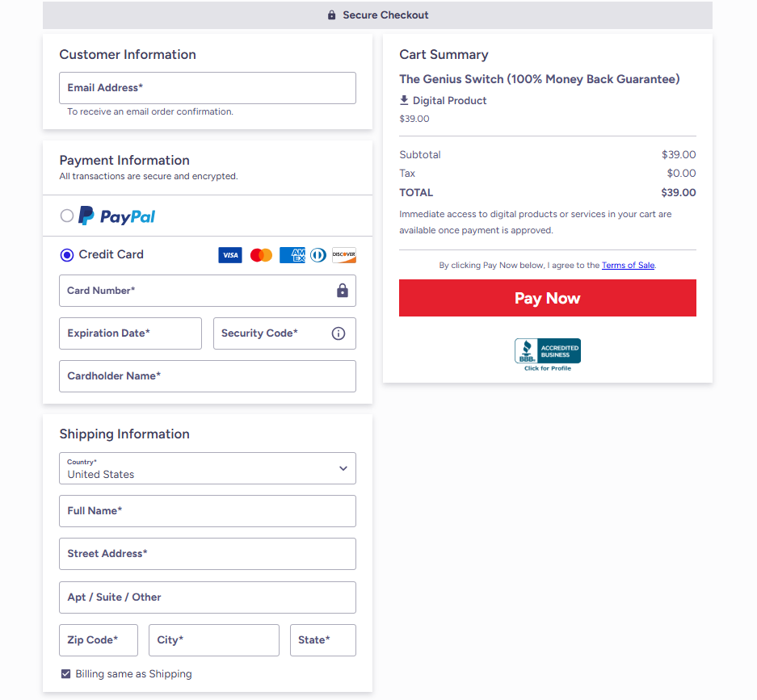757x700 pixels.
Task: Click the security code info icon
Action: click(x=339, y=333)
